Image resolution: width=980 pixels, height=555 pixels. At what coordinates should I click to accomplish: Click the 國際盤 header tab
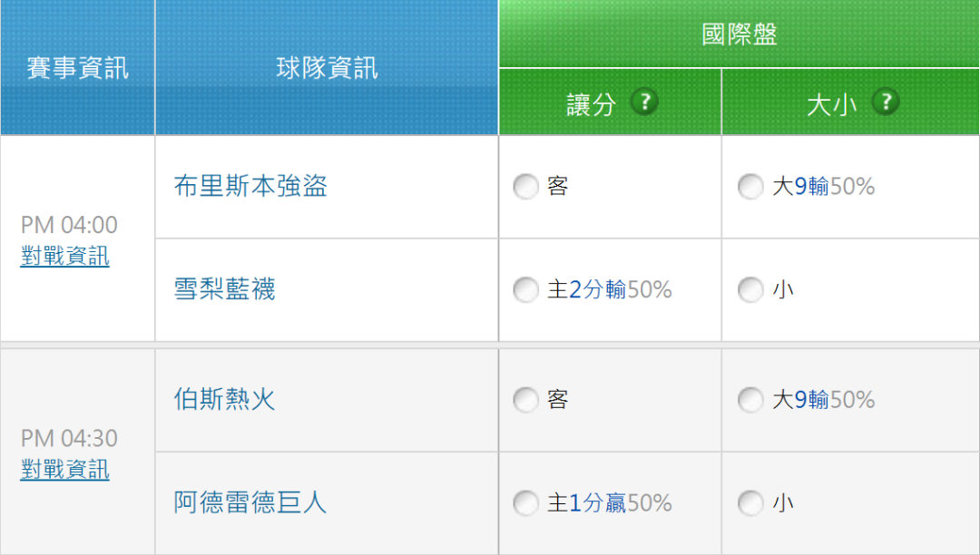tap(740, 34)
